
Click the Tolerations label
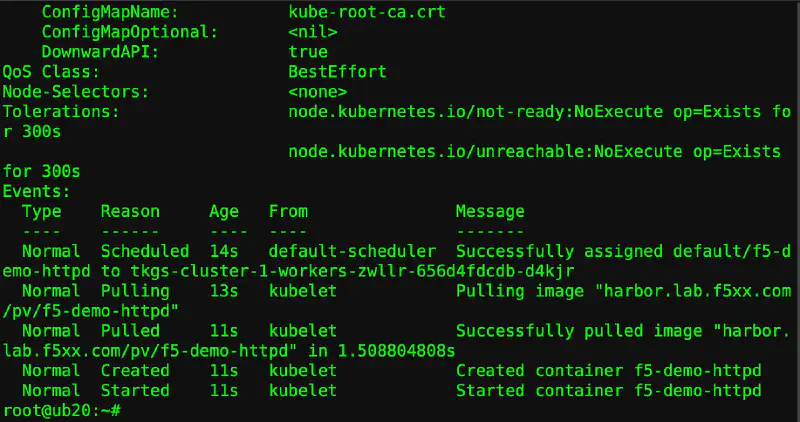[60, 112]
